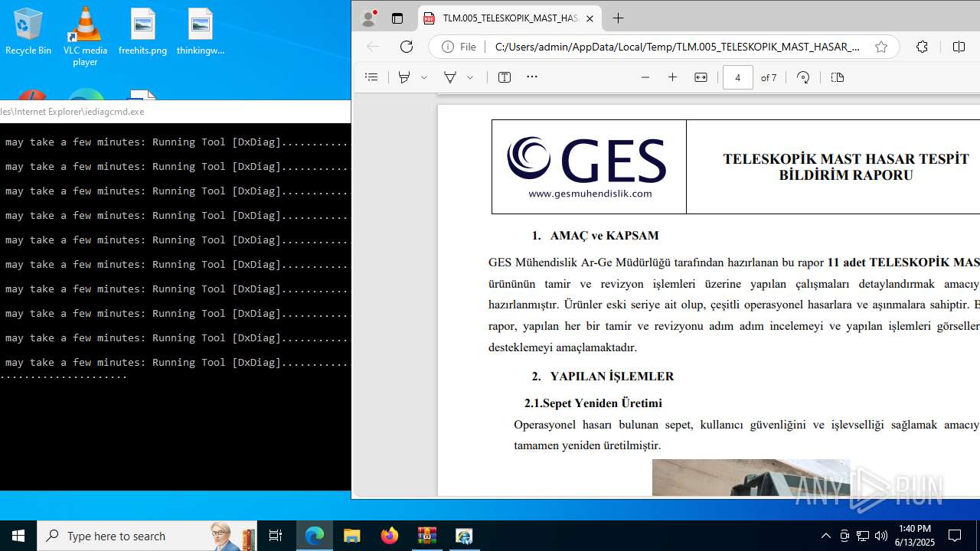Open Task View on taskbar
980x551 pixels.
pos(276,536)
